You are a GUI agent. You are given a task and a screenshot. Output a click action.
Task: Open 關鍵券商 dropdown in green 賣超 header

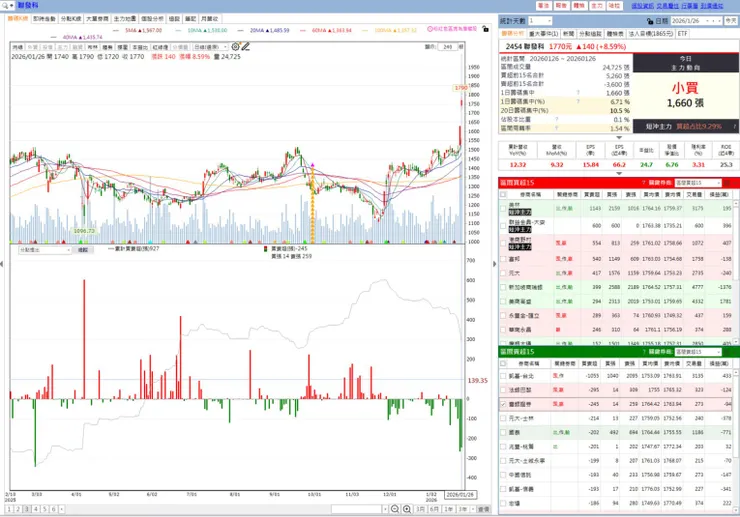(698, 352)
